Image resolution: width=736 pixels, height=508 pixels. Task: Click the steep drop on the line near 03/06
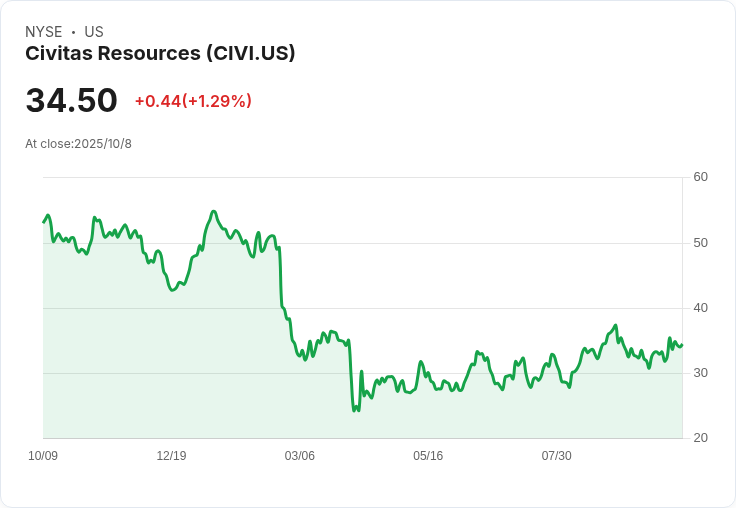click(x=281, y=277)
